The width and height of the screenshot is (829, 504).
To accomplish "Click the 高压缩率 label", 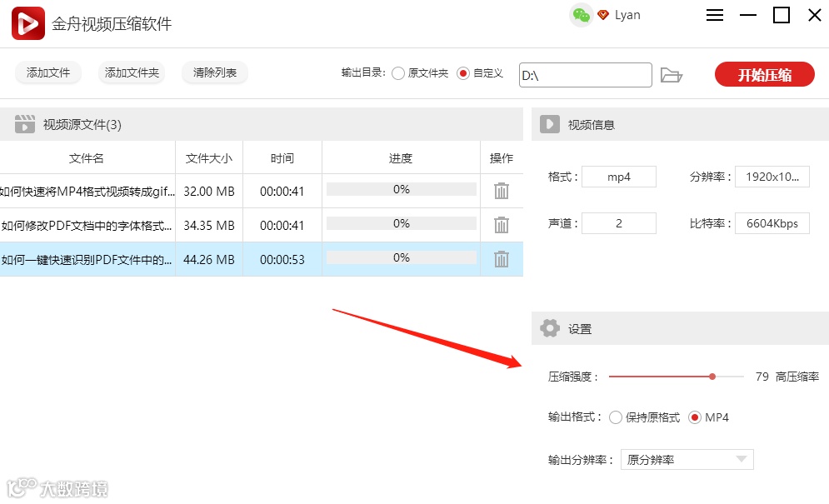I will click(797, 377).
